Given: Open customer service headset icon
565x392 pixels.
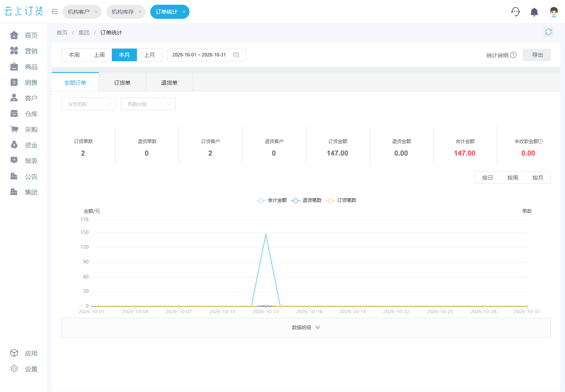Looking at the screenshot, I should [x=516, y=12].
